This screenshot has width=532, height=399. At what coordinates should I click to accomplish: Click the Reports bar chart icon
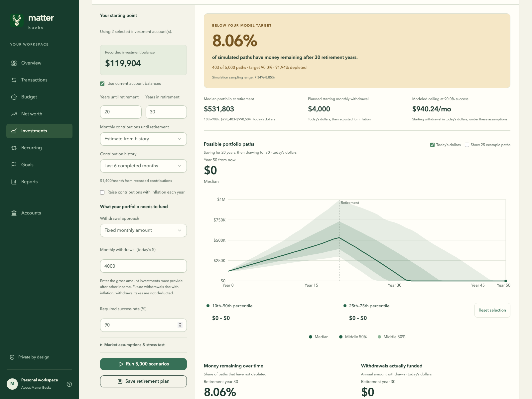click(14, 182)
